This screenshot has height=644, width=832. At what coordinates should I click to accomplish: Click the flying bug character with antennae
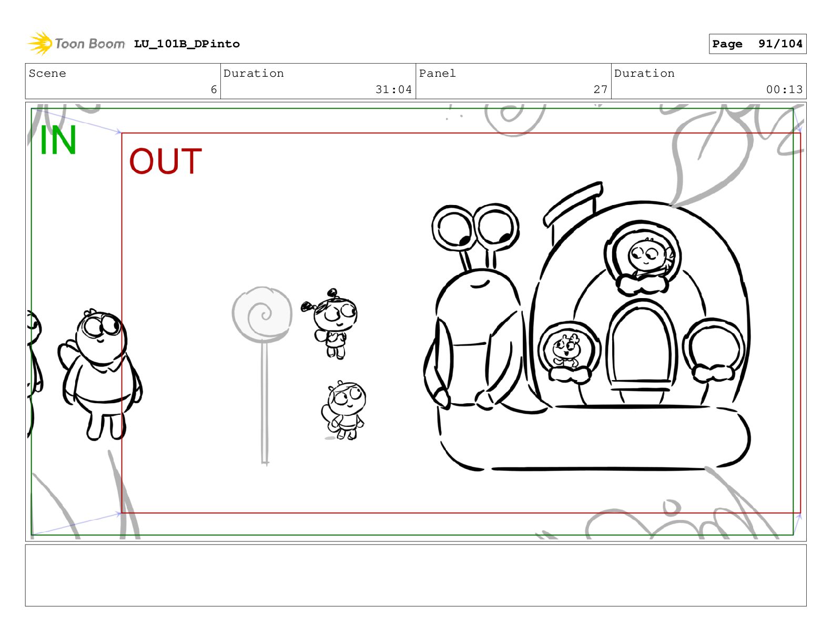tap(331, 323)
